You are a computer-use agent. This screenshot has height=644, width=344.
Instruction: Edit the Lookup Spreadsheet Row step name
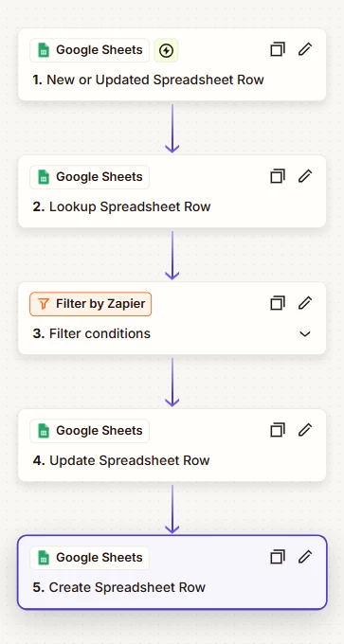305,176
